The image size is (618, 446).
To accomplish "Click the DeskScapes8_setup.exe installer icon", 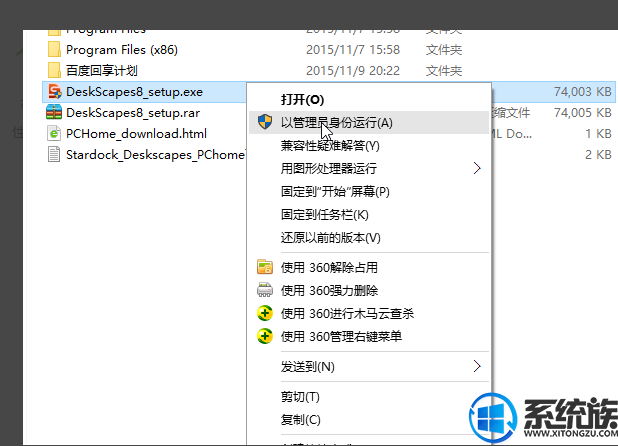I will tap(54, 92).
